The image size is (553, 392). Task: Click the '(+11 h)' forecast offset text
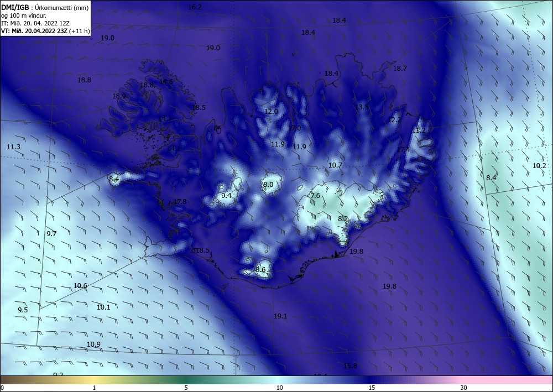pos(79,31)
